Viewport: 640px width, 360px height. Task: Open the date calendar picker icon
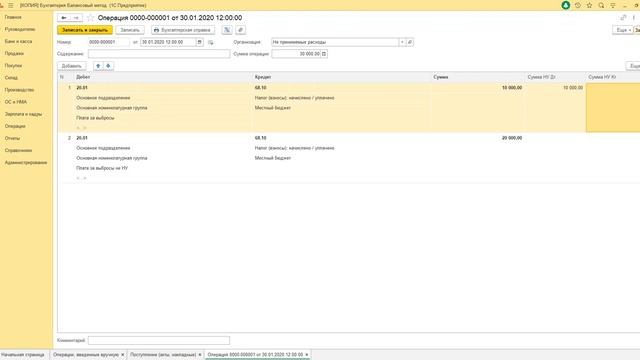(200, 42)
